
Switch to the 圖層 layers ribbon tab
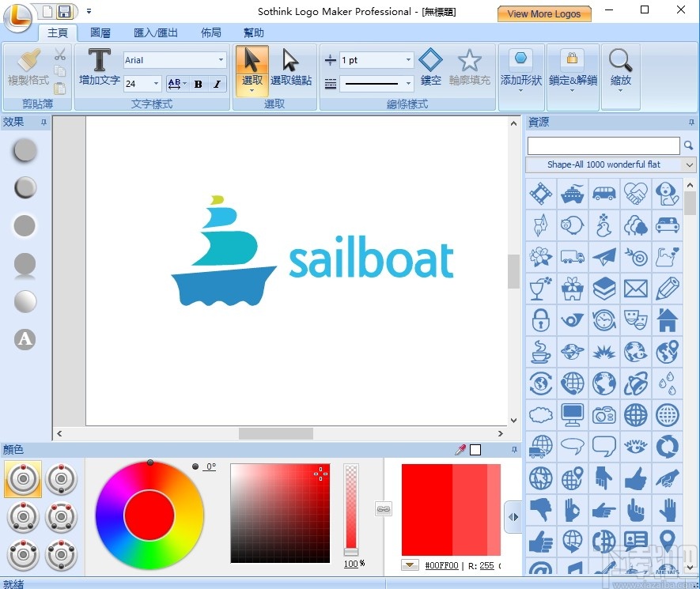click(x=100, y=32)
